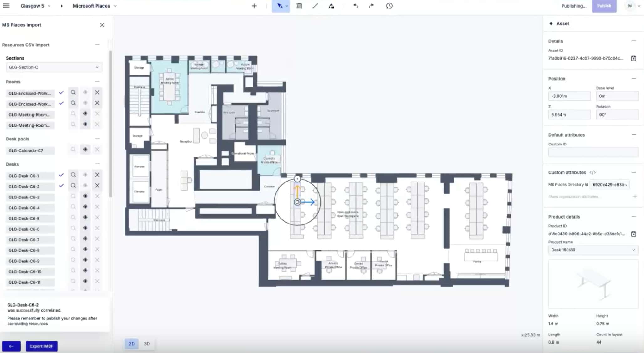Viewport: 644px width, 353px height.
Task: Correlate GLG-Desk-C6-3 using its target icon
Action: (85, 196)
